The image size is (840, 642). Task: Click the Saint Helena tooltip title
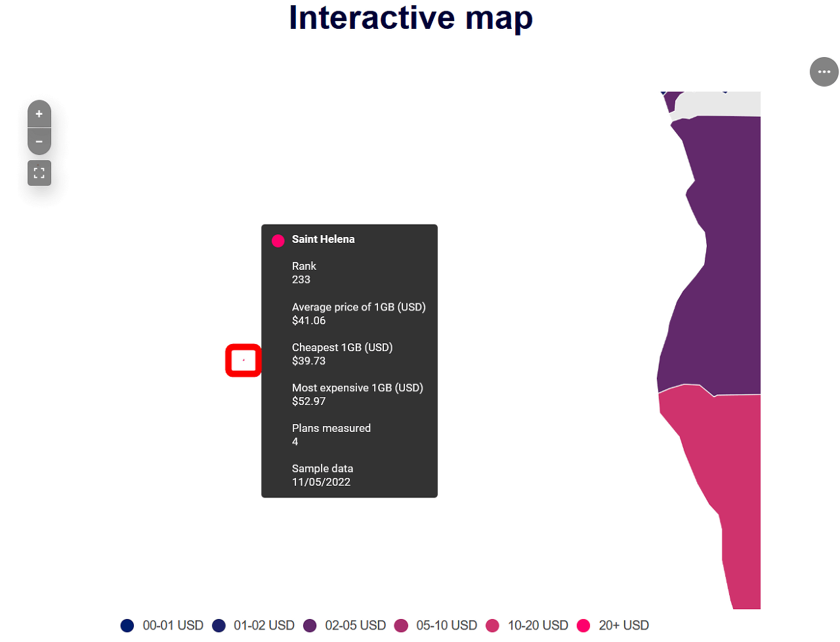tap(323, 240)
